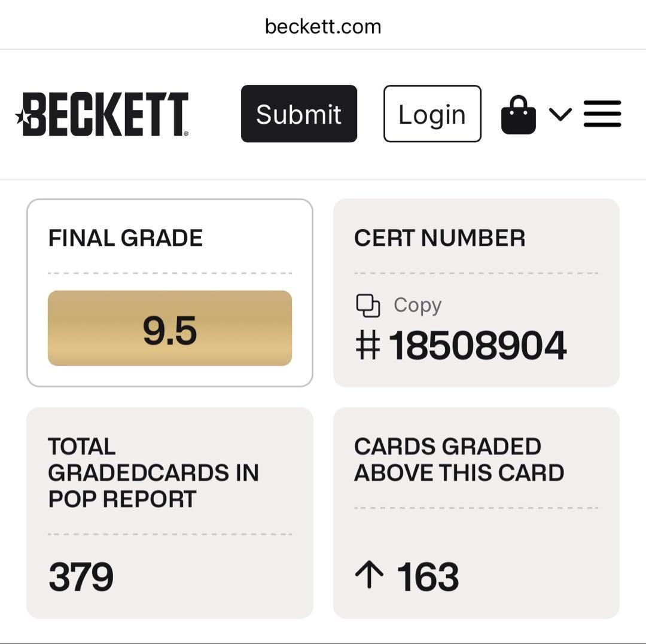Click the CERT NUMBER heading

(440, 239)
